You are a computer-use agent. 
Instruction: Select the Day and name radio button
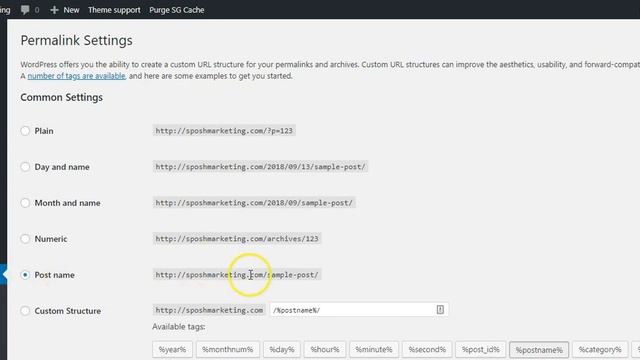(x=25, y=167)
